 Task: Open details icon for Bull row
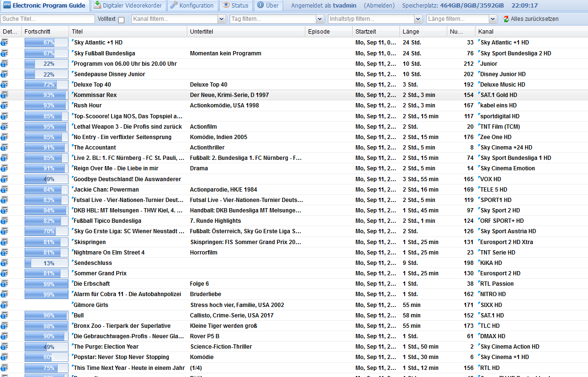pyautogui.click(x=5, y=315)
